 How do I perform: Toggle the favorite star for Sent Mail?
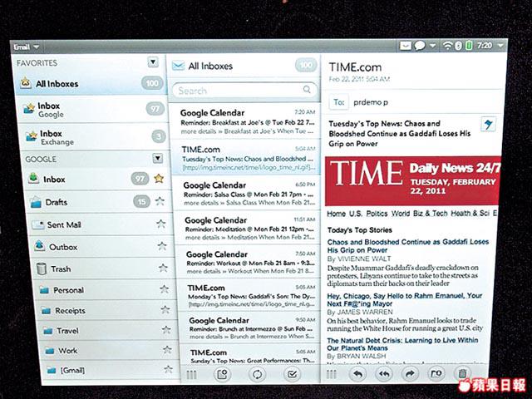(x=160, y=224)
